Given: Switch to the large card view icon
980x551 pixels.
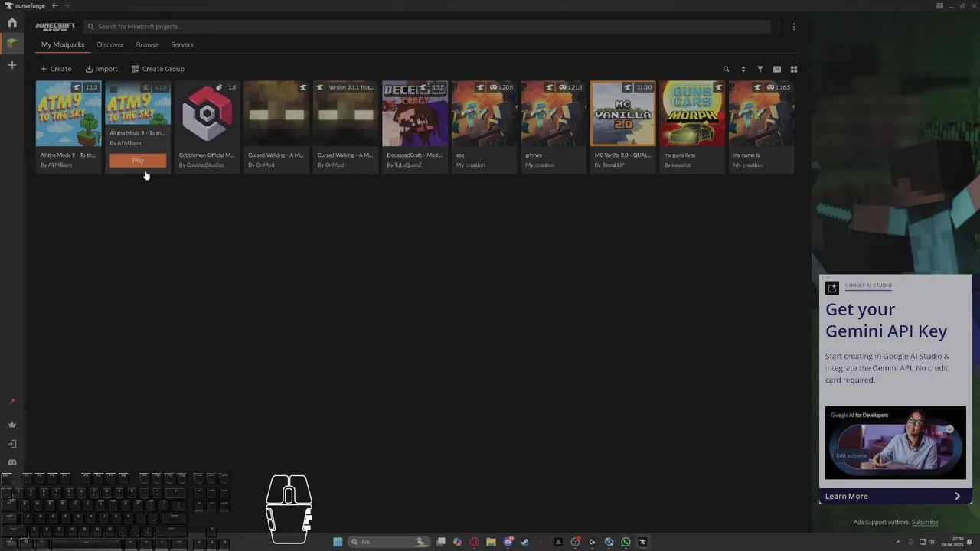Looking at the screenshot, I should pos(776,69).
